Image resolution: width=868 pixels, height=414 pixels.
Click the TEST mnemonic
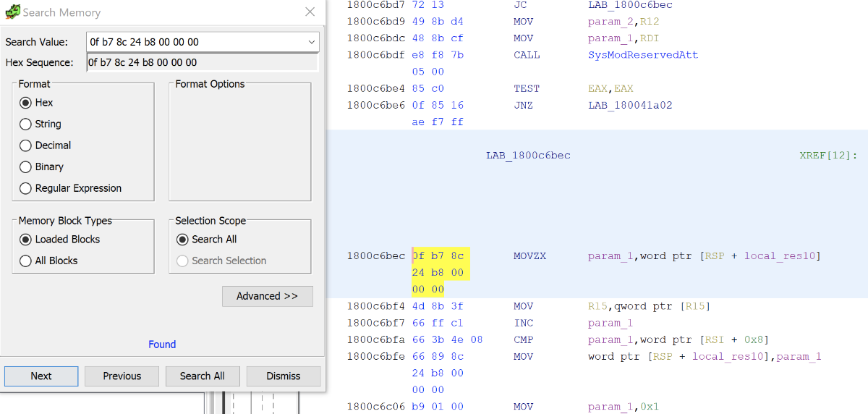click(x=527, y=89)
